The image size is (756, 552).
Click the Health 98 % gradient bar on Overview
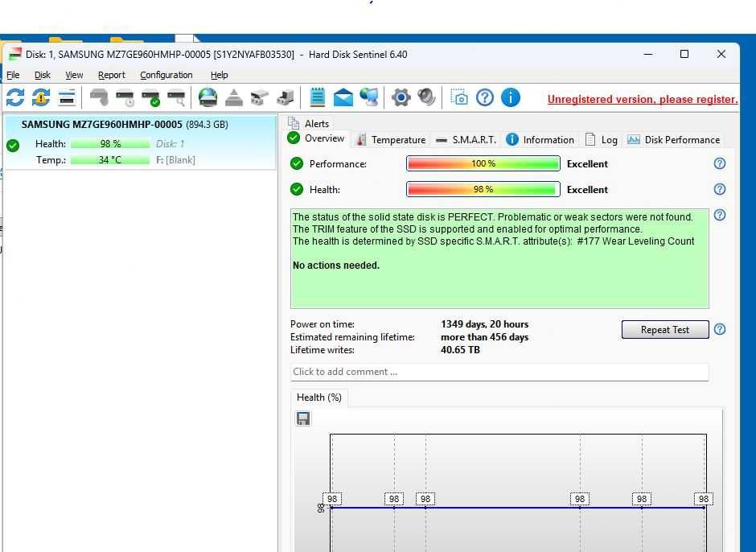point(483,189)
